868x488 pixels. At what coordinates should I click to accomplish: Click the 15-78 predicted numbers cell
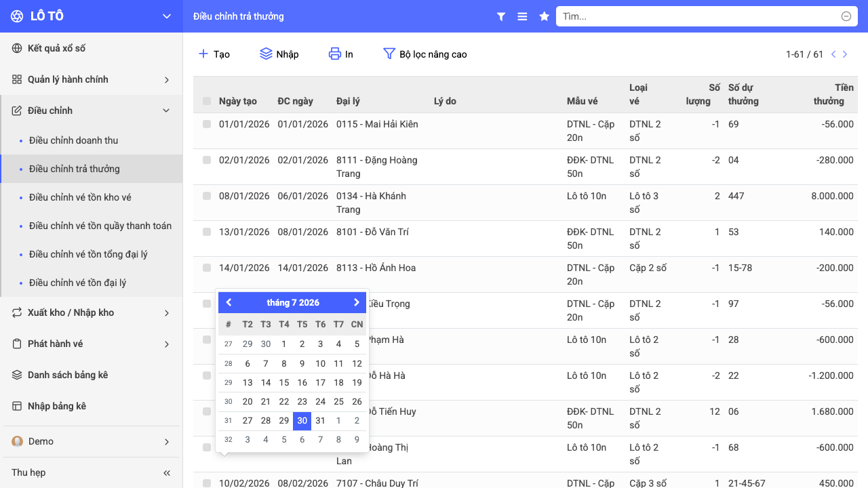click(x=741, y=268)
